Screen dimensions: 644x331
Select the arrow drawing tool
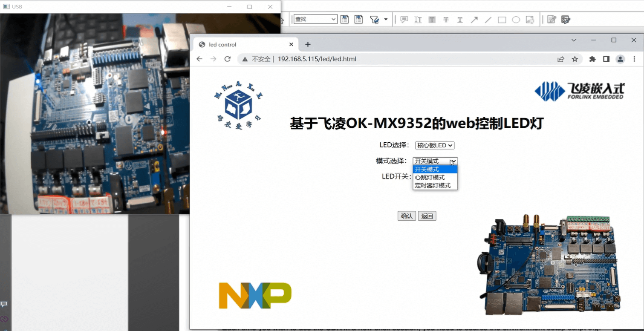coord(474,20)
